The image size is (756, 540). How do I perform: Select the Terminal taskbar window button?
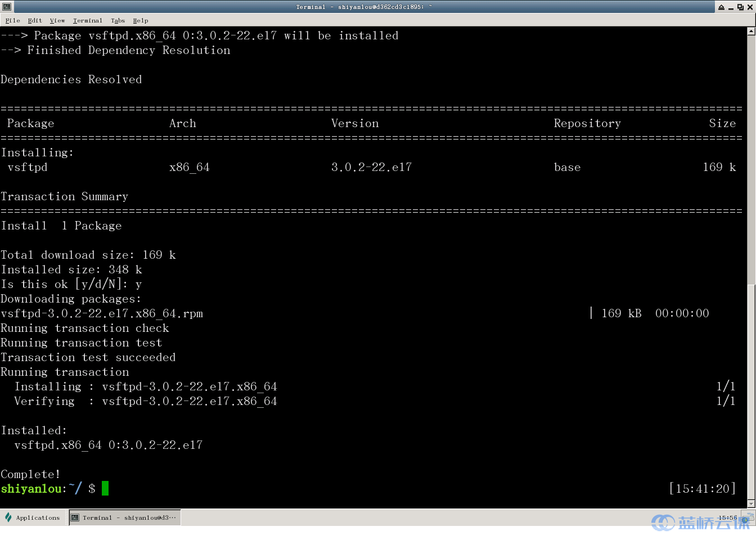[125, 517]
